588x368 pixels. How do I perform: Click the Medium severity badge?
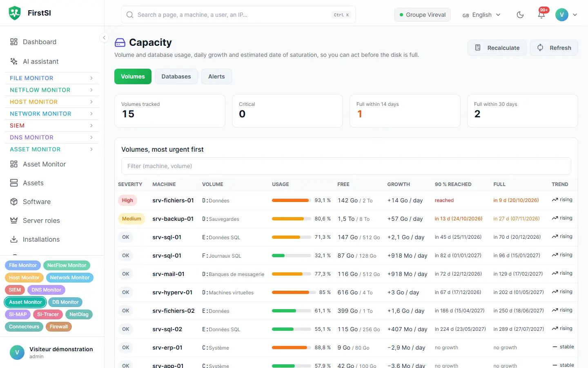[x=131, y=219]
